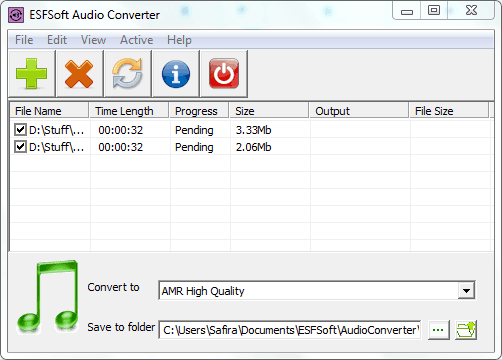Click the red power icon
Screen dimensions: 502x360
click(224, 74)
